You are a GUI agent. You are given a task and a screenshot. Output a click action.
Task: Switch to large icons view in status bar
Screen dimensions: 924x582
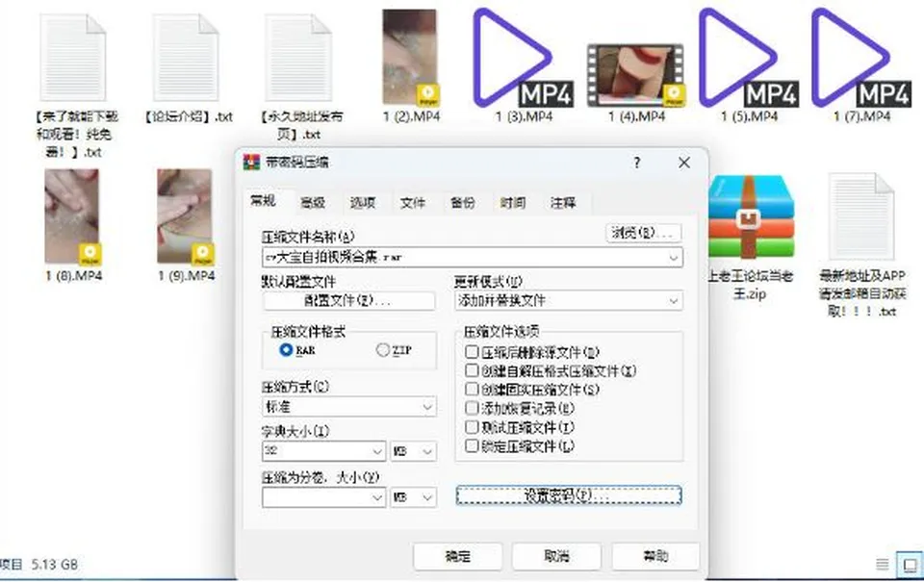pos(910,565)
